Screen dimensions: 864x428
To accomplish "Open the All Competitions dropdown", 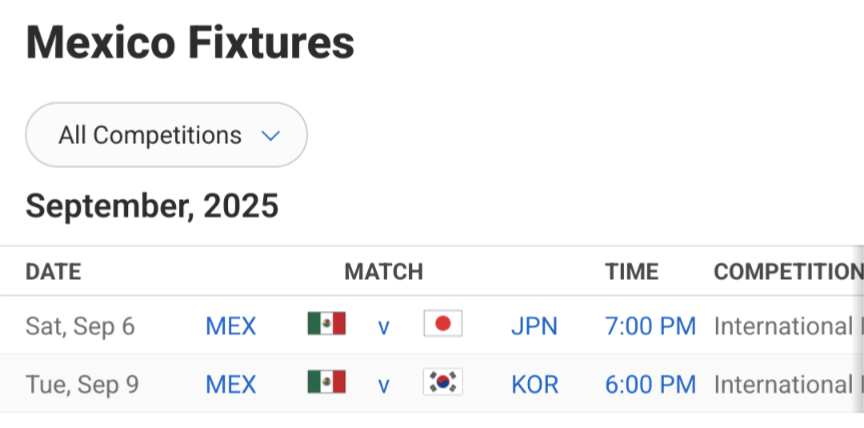I will [x=166, y=135].
